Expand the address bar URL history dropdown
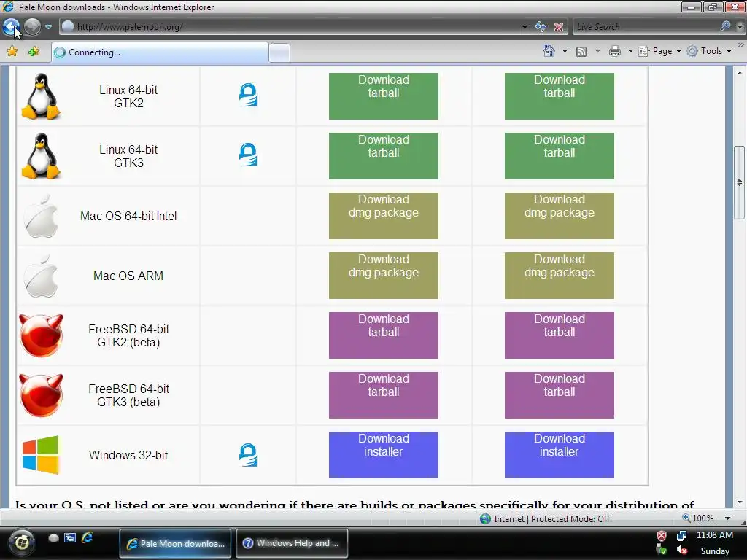The width and height of the screenshot is (747, 560). pyautogui.click(x=525, y=27)
